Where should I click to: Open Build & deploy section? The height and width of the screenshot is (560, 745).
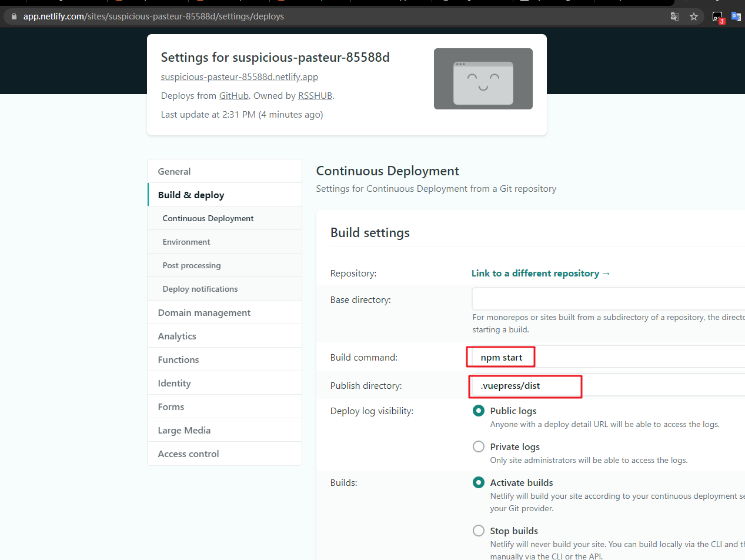225,195
